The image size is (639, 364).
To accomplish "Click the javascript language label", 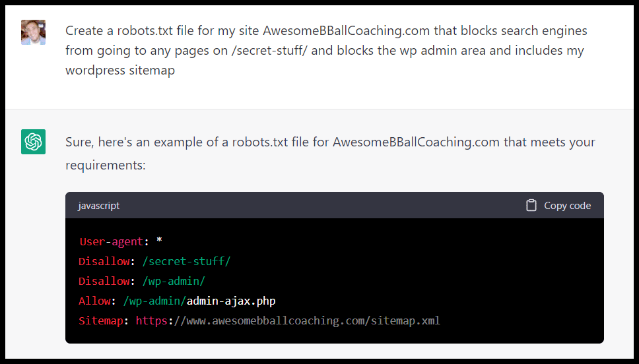I will pos(98,206).
